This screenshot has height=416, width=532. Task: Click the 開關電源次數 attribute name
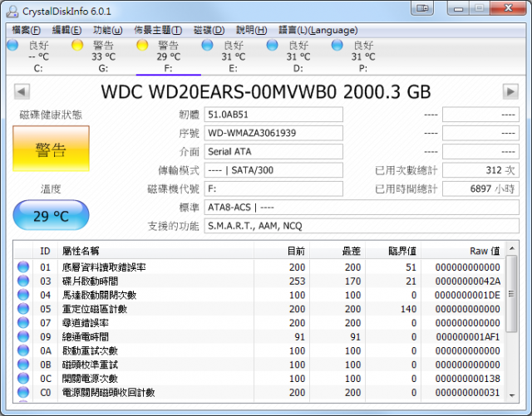[x=90, y=379]
